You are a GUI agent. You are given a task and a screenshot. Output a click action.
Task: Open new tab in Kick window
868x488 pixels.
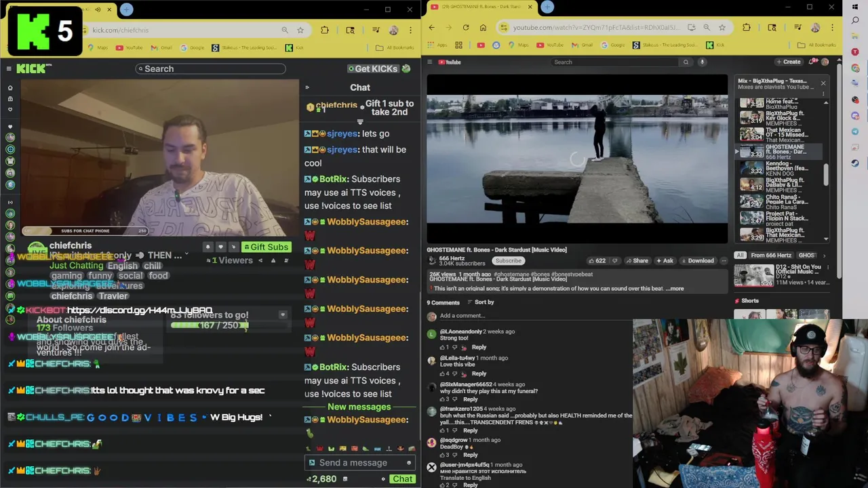pyautogui.click(x=126, y=9)
